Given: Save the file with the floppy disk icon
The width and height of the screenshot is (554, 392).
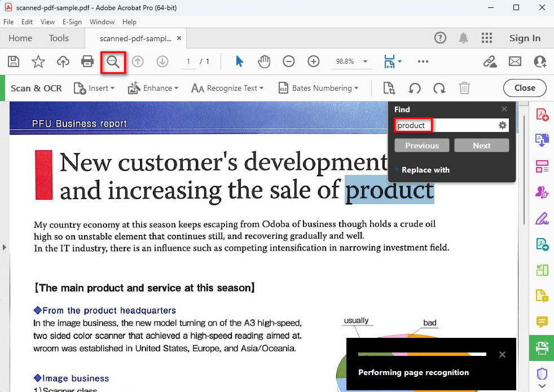Looking at the screenshot, I should tap(14, 61).
